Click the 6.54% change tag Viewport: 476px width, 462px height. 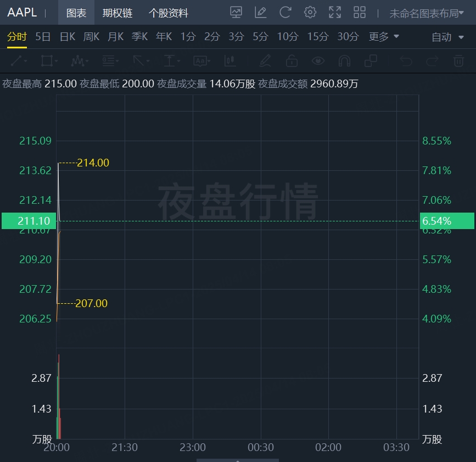tap(447, 221)
